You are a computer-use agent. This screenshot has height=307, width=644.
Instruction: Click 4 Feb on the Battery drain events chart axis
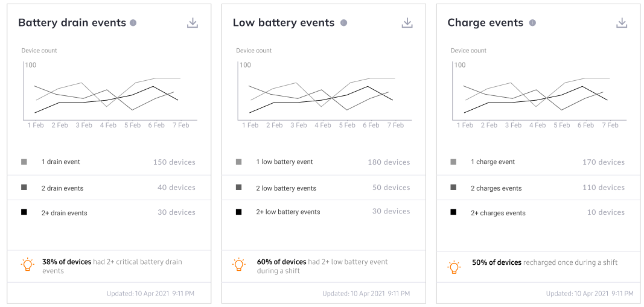tap(108, 125)
